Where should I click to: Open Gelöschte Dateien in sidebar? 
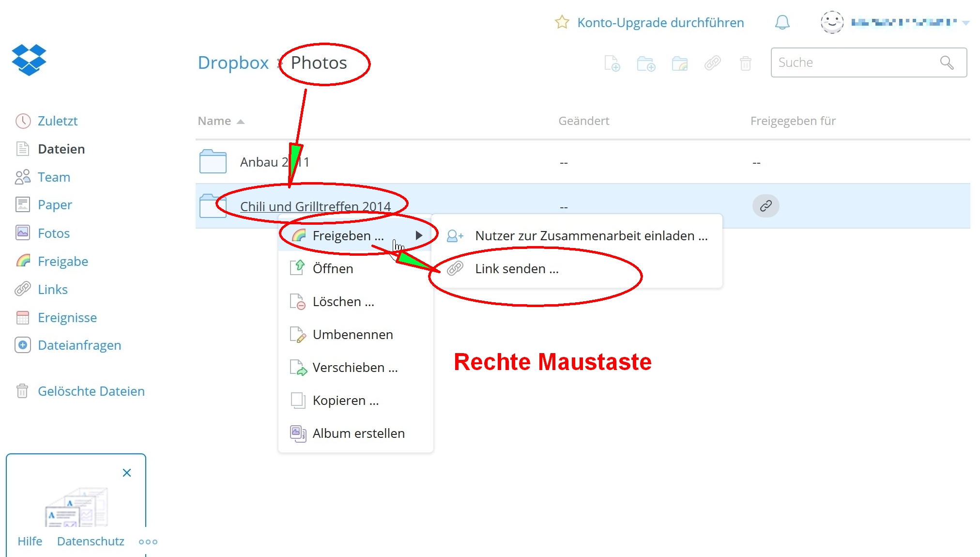tap(91, 391)
